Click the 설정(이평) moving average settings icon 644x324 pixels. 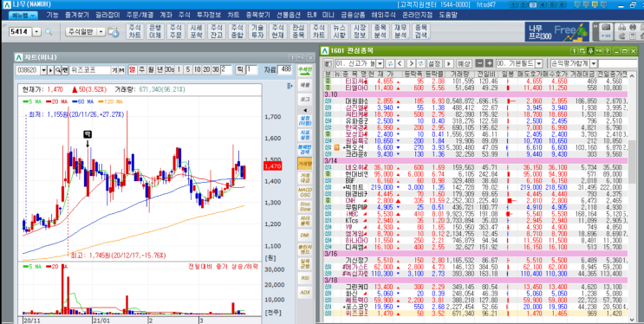pyautogui.click(x=305, y=120)
